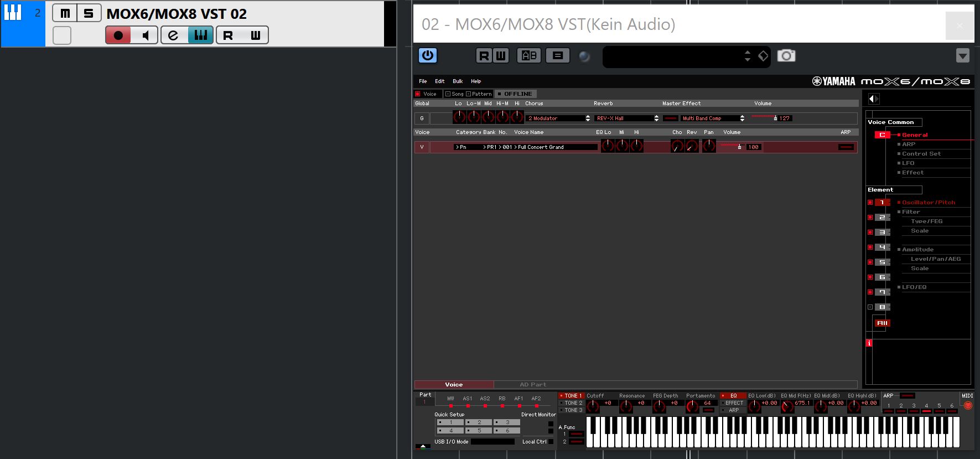This screenshot has height=459, width=980.
Task: Open Master Effect 'Multi Band Comp' dropdown
Action: 713,118
